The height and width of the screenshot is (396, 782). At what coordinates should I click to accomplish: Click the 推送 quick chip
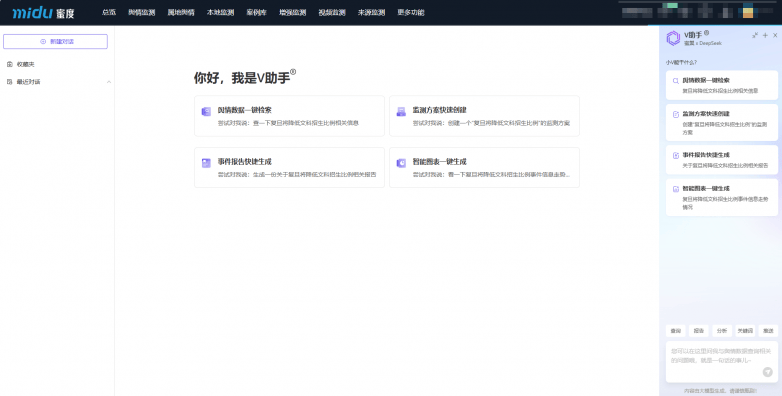pos(768,331)
